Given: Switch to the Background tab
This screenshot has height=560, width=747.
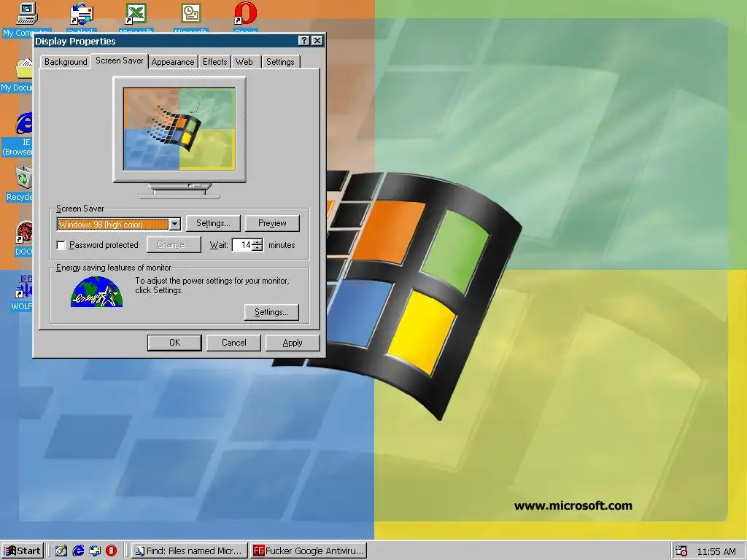Looking at the screenshot, I should 66,62.
